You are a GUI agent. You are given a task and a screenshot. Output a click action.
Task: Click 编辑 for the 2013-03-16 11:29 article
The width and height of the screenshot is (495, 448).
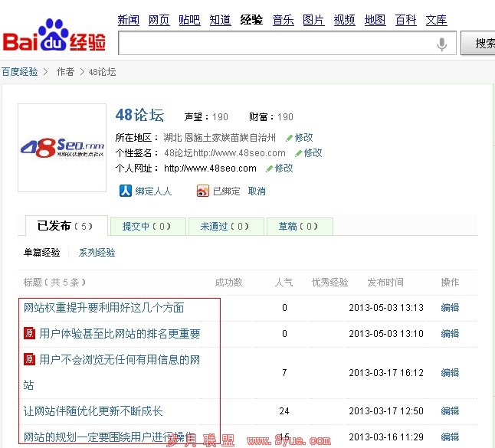coord(450,437)
